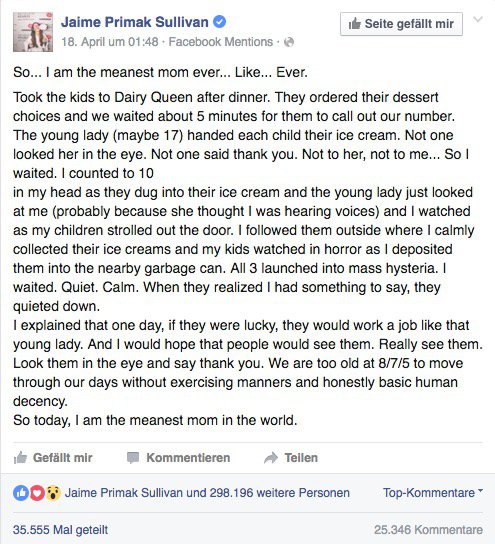Open the post options chevron menu
Screen dimensions: 495x544
pos(478,19)
